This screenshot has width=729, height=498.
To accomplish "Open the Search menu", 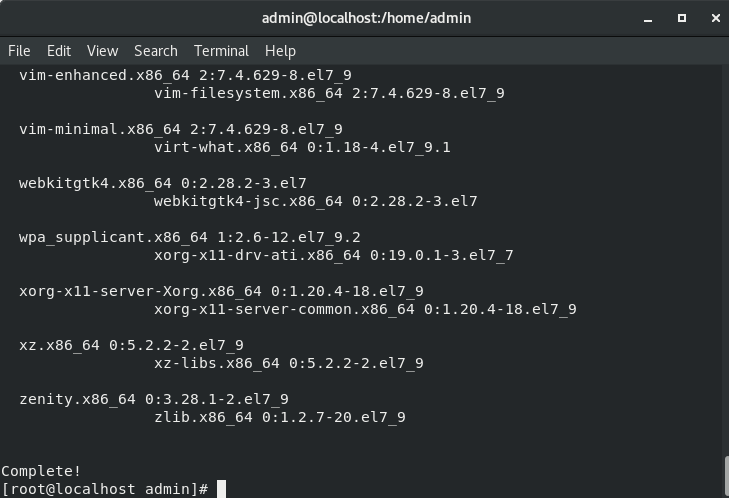I will pyautogui.click(x=155, y=50).
